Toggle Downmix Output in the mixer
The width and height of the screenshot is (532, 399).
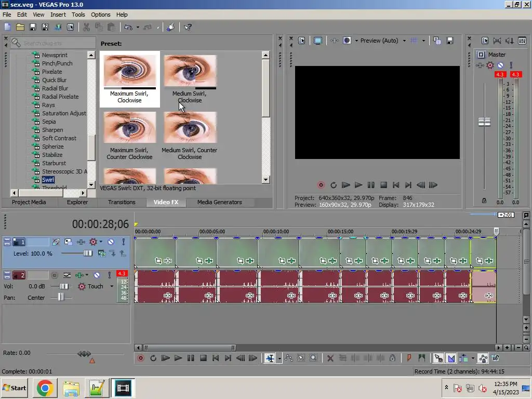coord(497,41)
